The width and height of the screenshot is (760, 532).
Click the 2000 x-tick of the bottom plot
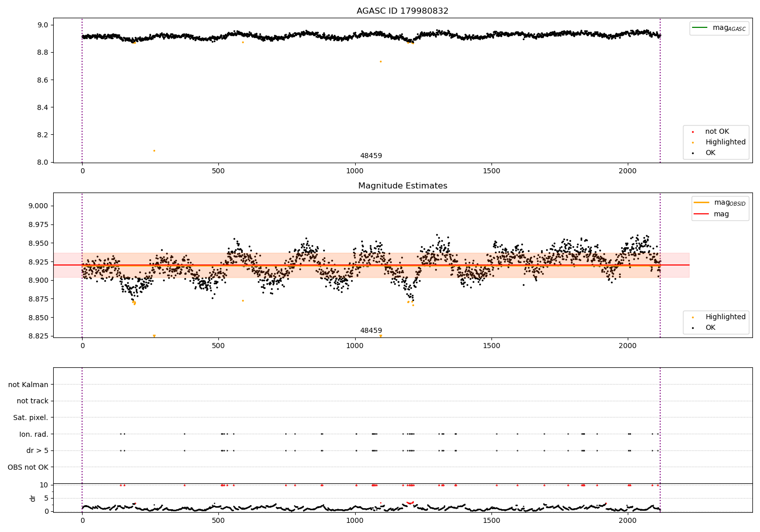pos(628,521)
